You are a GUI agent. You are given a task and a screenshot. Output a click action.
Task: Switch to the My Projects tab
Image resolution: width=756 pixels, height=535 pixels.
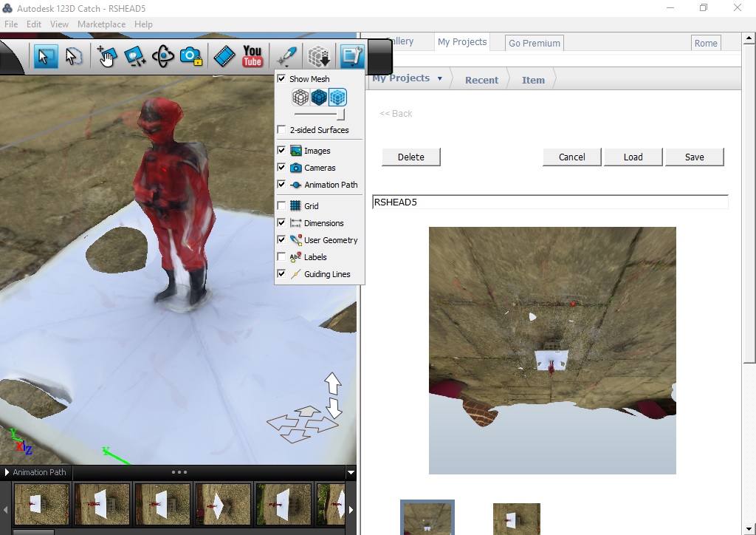(x=462, y=42)
